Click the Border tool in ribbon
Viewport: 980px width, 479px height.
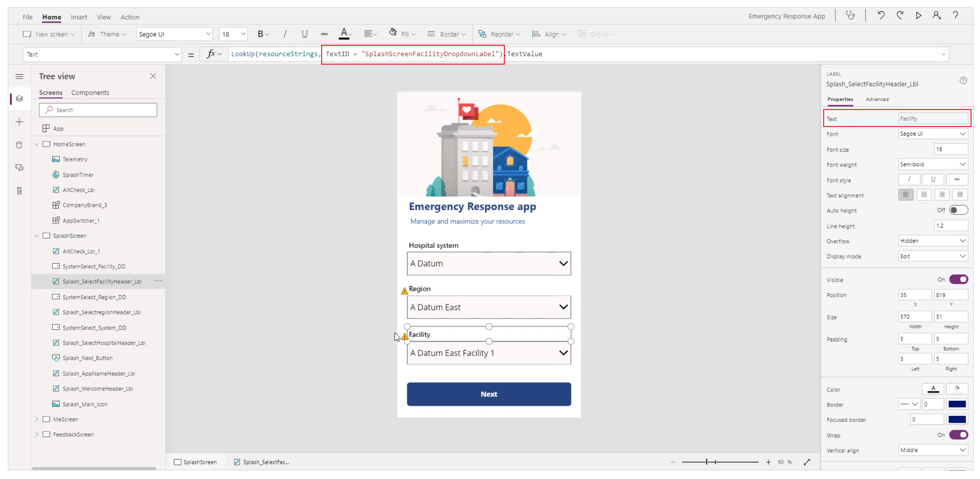click(446, 34)
